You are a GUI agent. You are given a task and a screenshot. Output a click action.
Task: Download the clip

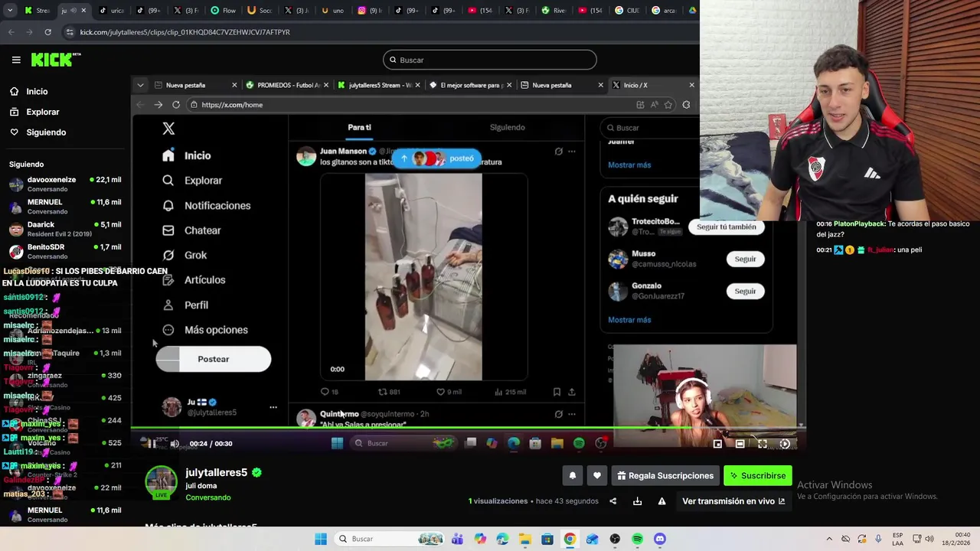click(637, 501)
